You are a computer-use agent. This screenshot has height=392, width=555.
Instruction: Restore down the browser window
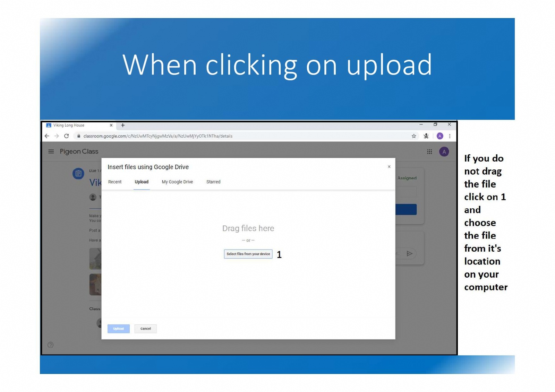[x=435, y=124]
